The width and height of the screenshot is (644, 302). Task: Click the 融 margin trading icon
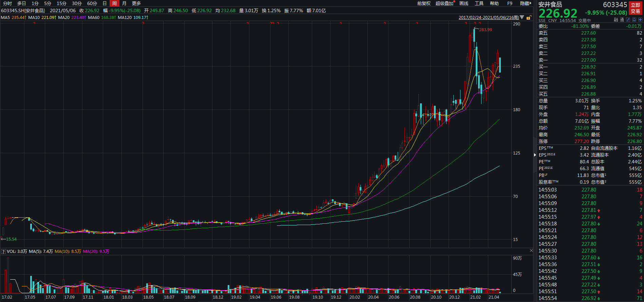(616, 20)
